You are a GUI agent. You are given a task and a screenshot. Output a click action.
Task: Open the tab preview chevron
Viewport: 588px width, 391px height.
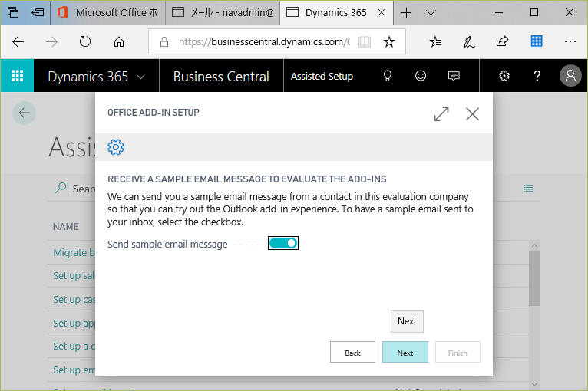pyautogui.click(x=431, y=13)
